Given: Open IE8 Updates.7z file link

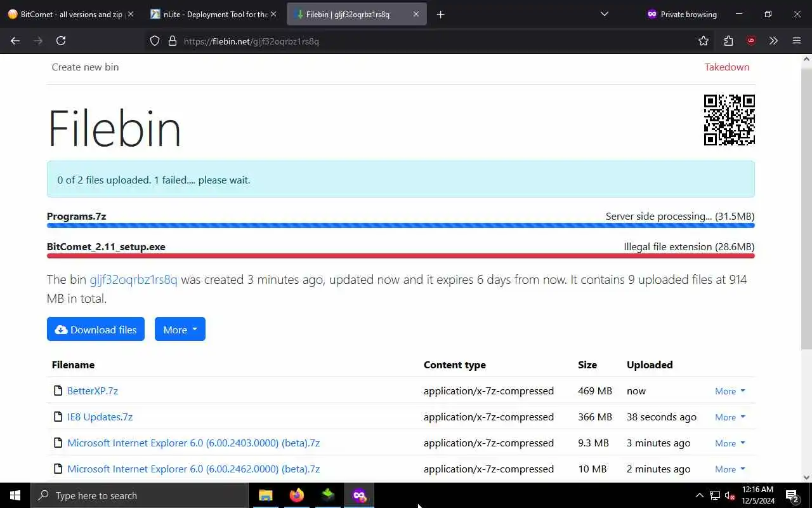Looking at the screenshot, I should (100, 417).
